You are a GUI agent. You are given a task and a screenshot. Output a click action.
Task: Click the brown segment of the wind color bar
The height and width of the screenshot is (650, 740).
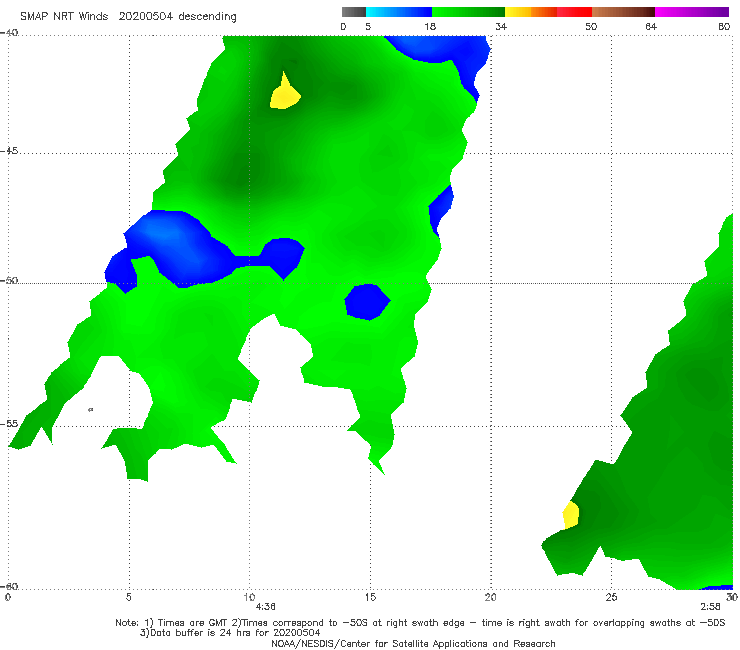pos(623,12)
